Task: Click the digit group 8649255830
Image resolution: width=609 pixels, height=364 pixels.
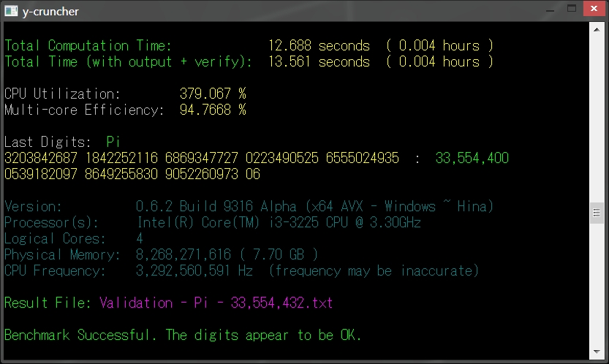Action: pos(121,174)
